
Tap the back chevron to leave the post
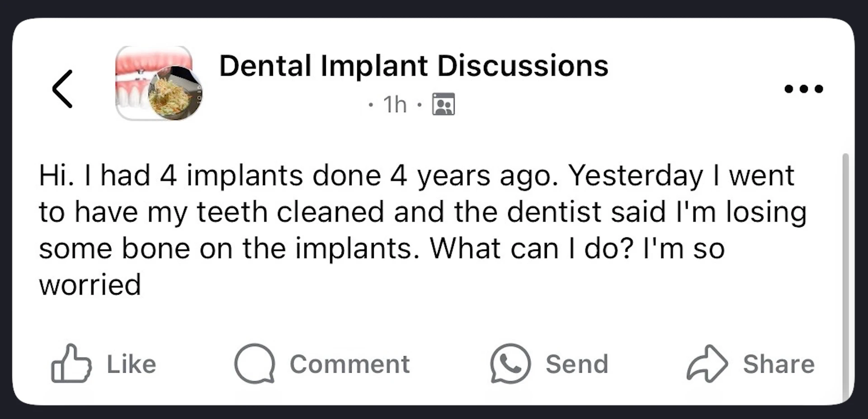62,89
